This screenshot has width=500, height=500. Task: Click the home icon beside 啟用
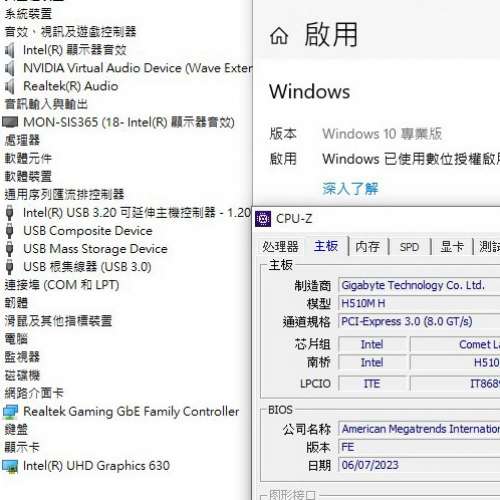(x=279, y=36)
